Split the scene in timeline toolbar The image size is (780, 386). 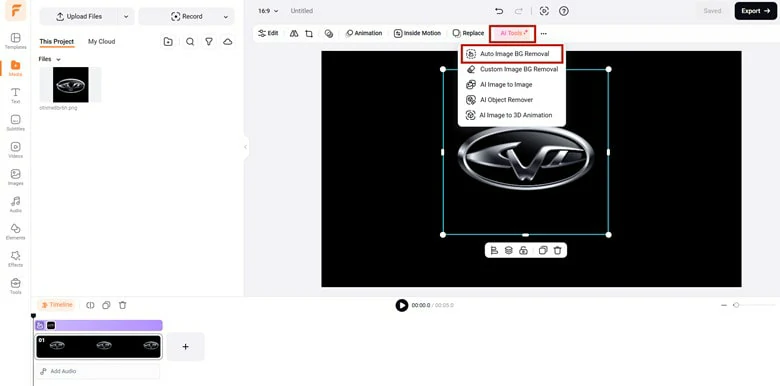(x=90, y=305)
